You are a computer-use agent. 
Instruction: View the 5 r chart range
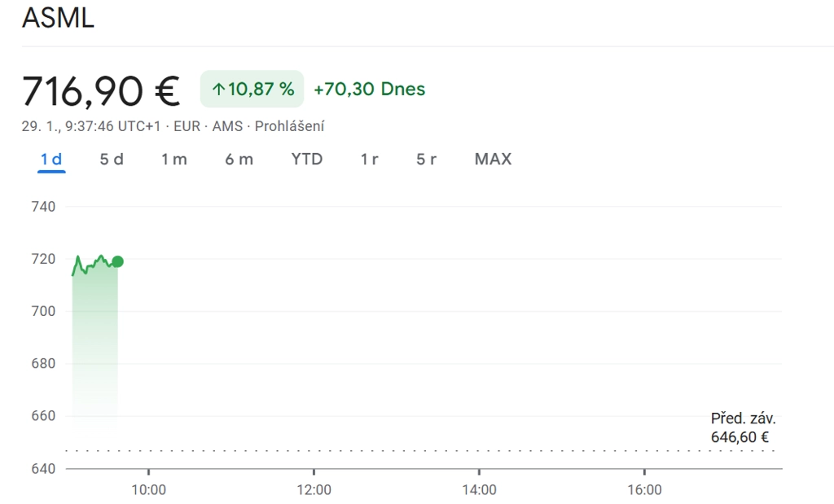426,160
